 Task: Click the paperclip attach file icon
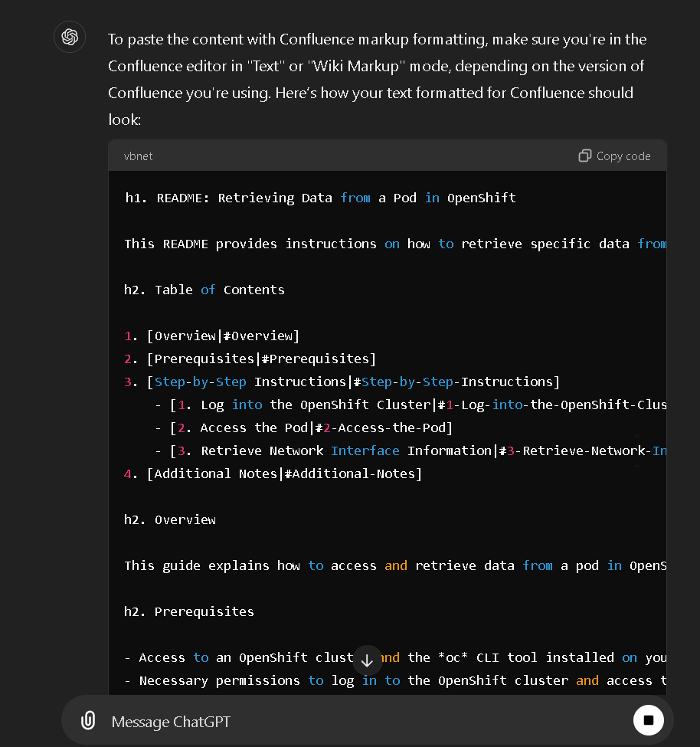[88, 720]
